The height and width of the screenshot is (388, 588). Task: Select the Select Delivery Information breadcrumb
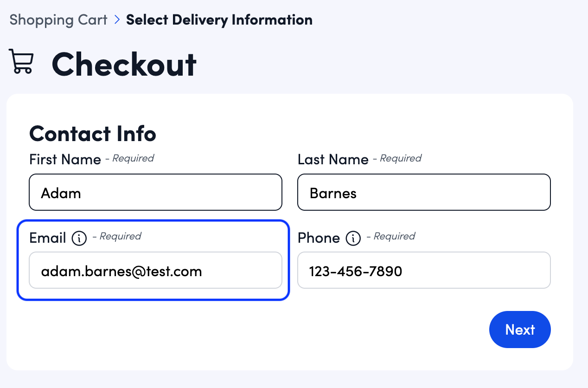click(x=219, y=20)
